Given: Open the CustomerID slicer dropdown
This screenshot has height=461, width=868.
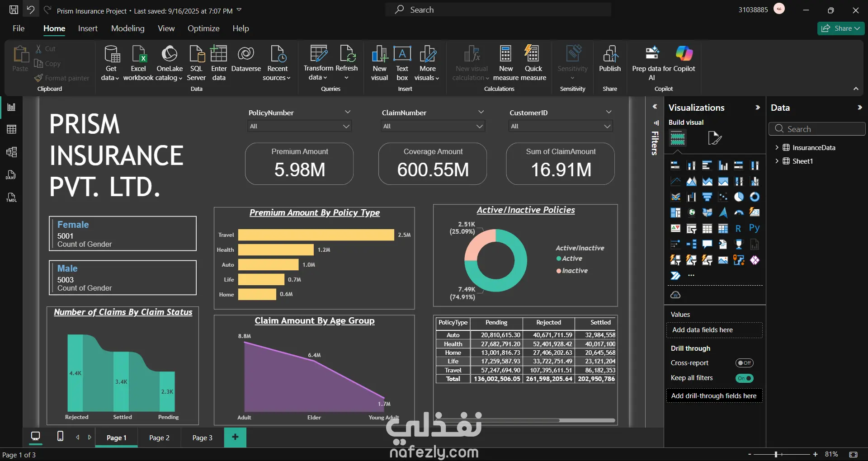Looking at the screenshot, I should (561, 126).
